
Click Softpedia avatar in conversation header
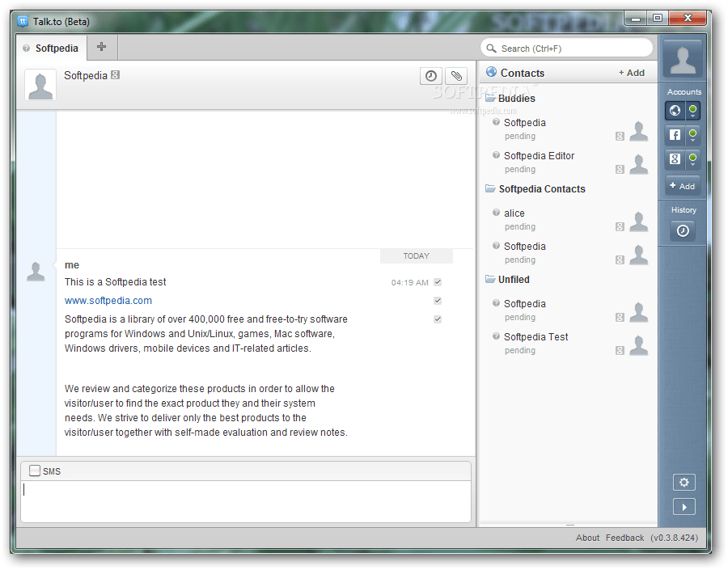(x=40, y=85)
